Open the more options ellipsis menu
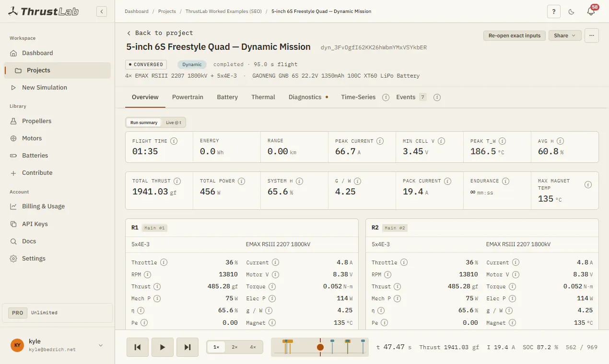Screen dimensions: 609x364 [592, 35]
